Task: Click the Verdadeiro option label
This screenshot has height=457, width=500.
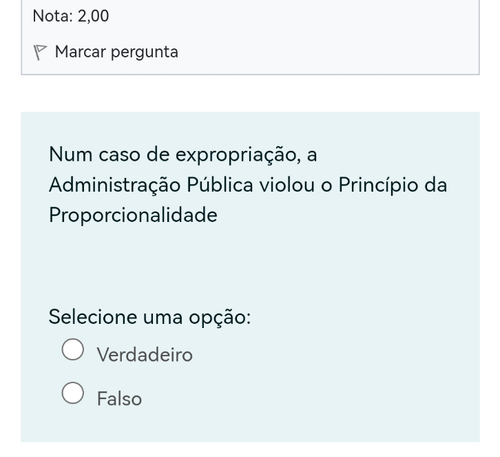Action: pos(145,354)
